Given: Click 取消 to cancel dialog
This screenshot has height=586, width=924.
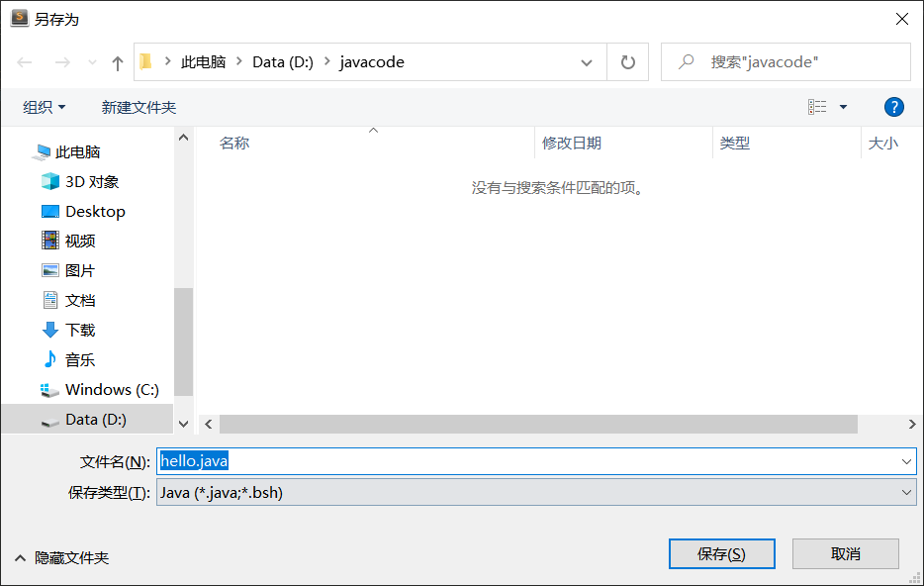Looking at the screenshot, I should (845, 553).
